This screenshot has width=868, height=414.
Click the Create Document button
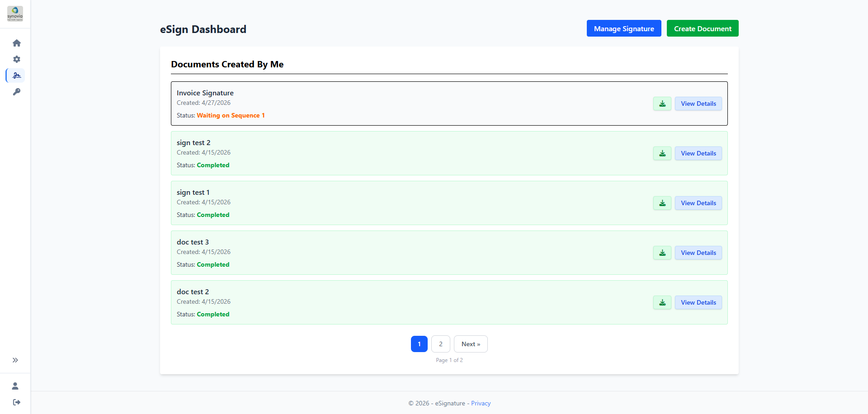point(703,28)
